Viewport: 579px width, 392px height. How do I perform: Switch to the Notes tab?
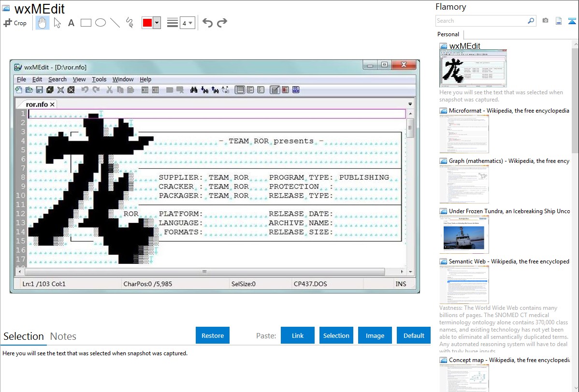(x=63, y=336)
